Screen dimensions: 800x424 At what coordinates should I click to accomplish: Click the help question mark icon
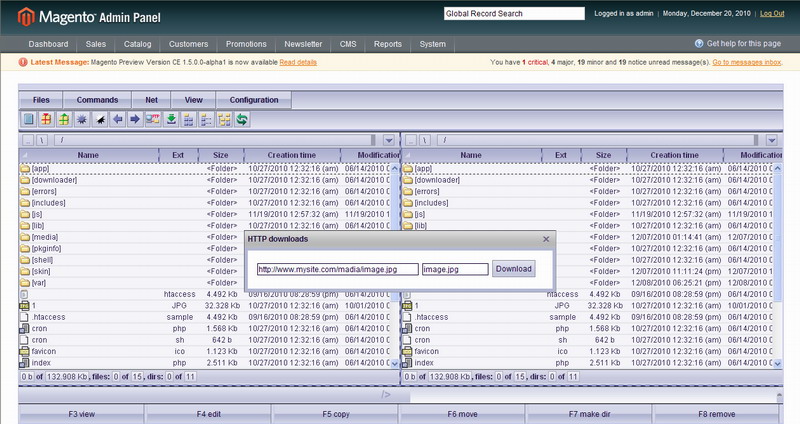pos(699,44)
